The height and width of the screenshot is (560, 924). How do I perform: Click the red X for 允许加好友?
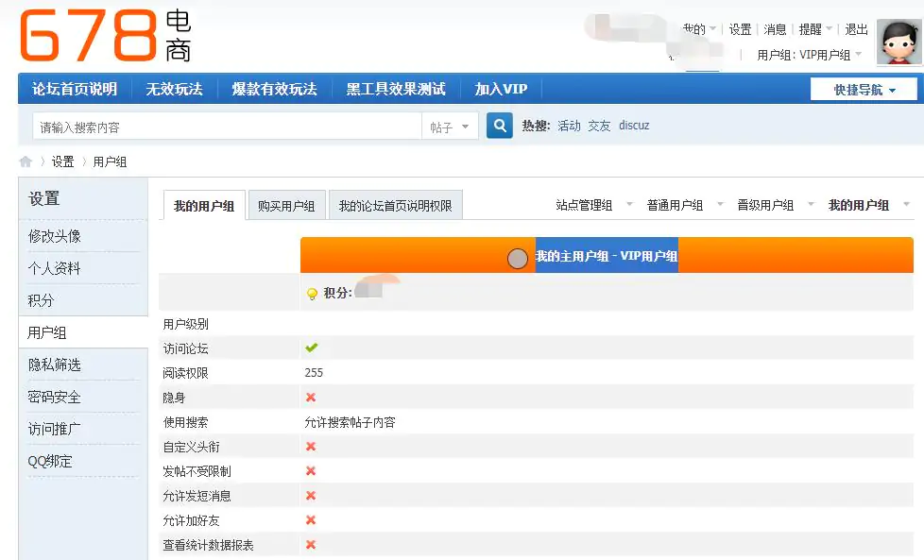point(311,520)
